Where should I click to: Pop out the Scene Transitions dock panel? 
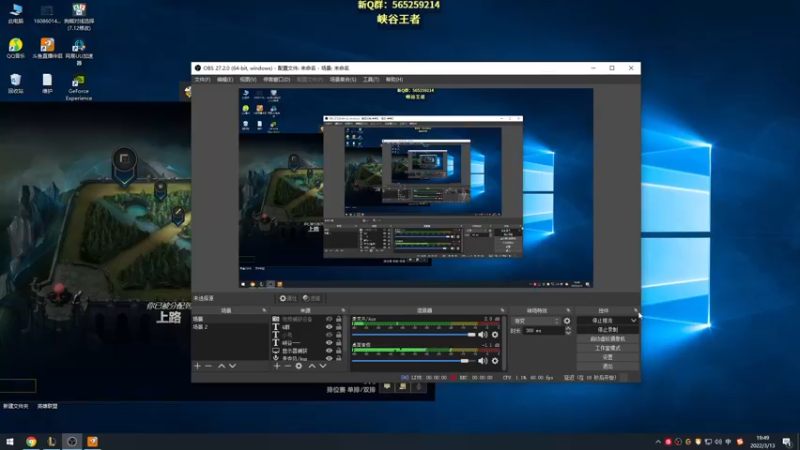568,310
